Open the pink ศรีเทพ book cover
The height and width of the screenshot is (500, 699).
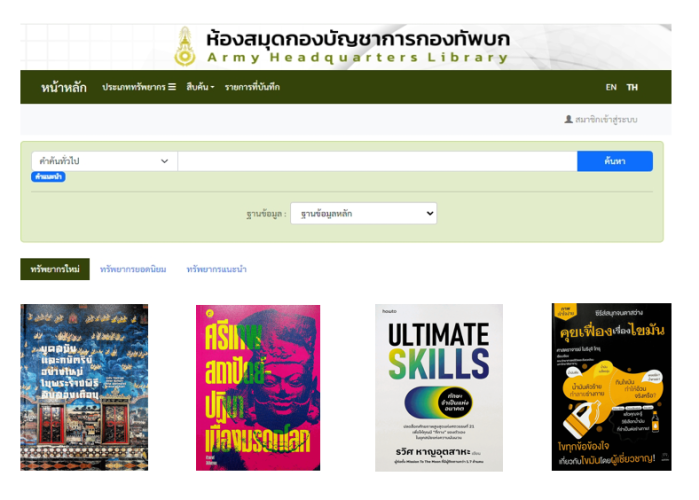258,388
